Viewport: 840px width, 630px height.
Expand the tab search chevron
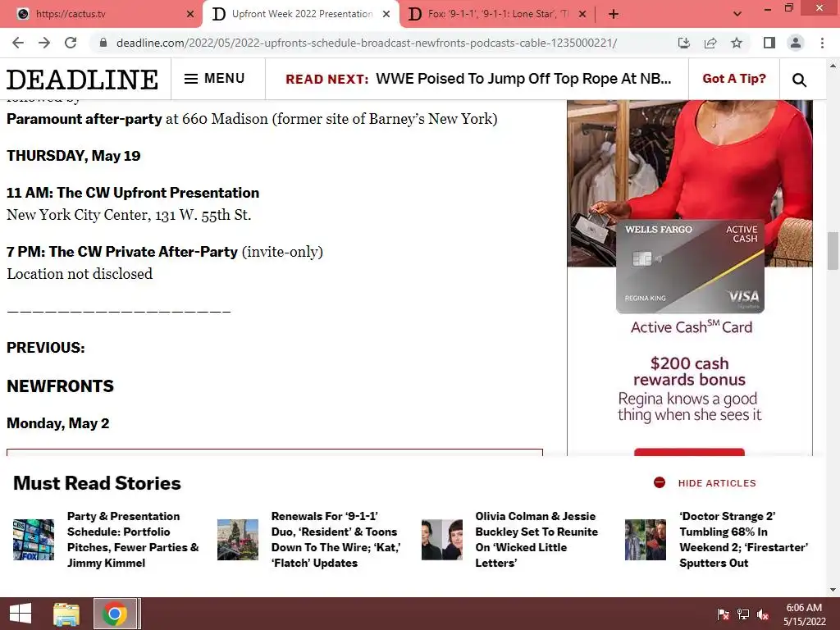click(x=737, y=14)
